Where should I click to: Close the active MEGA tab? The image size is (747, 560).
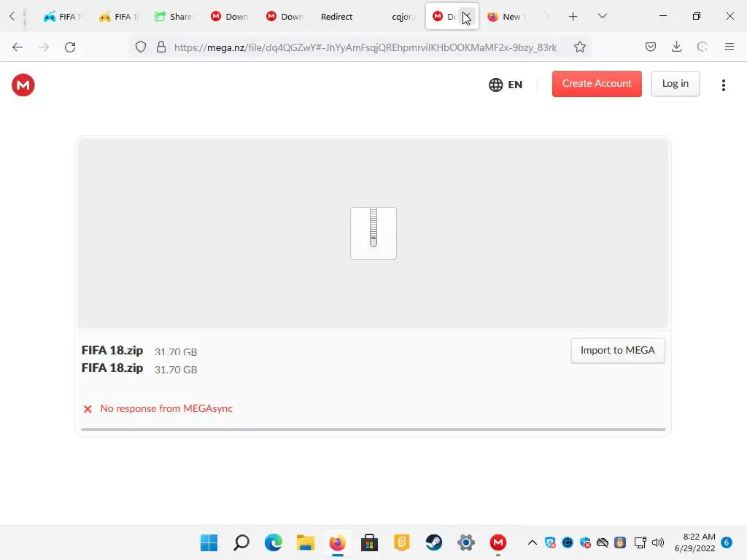467,17
